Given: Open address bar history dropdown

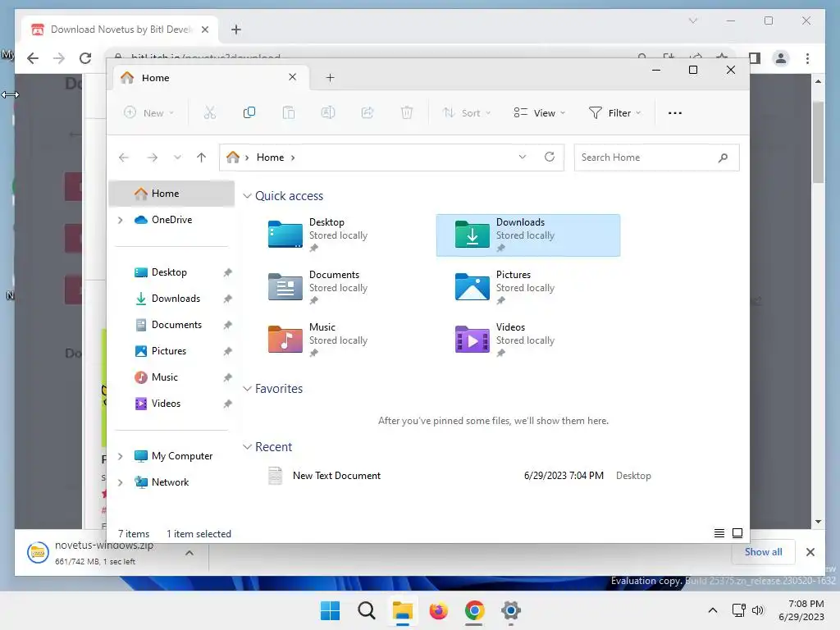Looking at the screenshot, I should 523,157.
